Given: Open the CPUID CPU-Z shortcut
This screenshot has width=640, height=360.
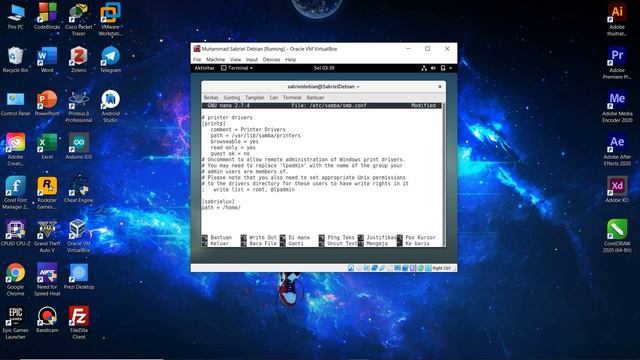Looking at the screenshot, I should pyautogui.click(x=16, y=233).
